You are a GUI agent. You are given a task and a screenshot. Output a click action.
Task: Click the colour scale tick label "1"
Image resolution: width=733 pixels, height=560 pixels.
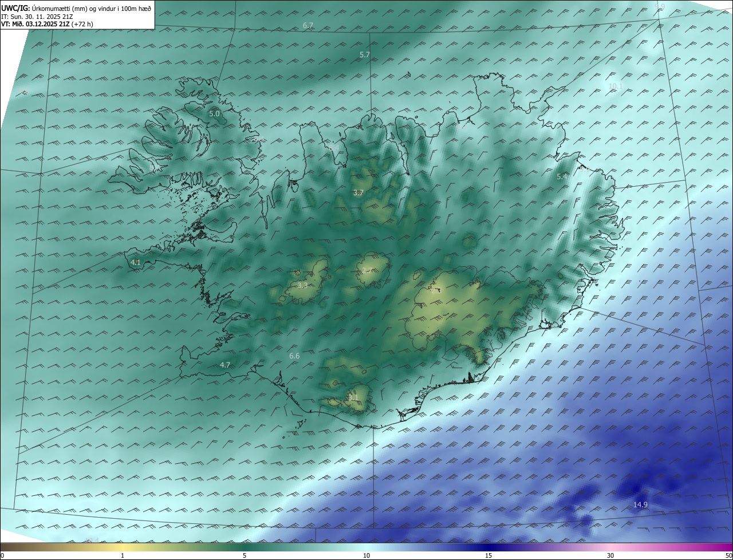tap(123, 556)
